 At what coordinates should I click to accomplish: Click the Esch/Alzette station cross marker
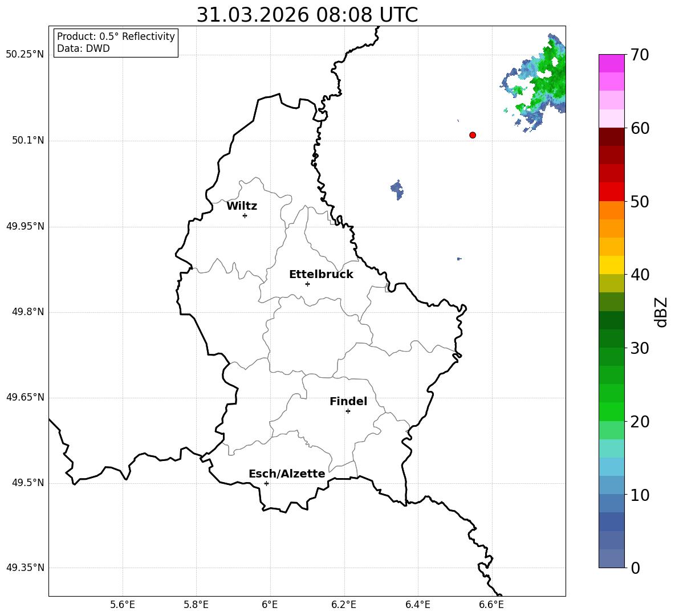click(x=266, y=483)
